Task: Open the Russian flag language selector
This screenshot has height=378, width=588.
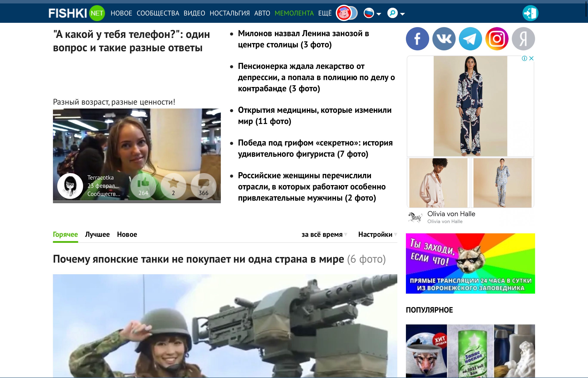Action: pos(372,13)
